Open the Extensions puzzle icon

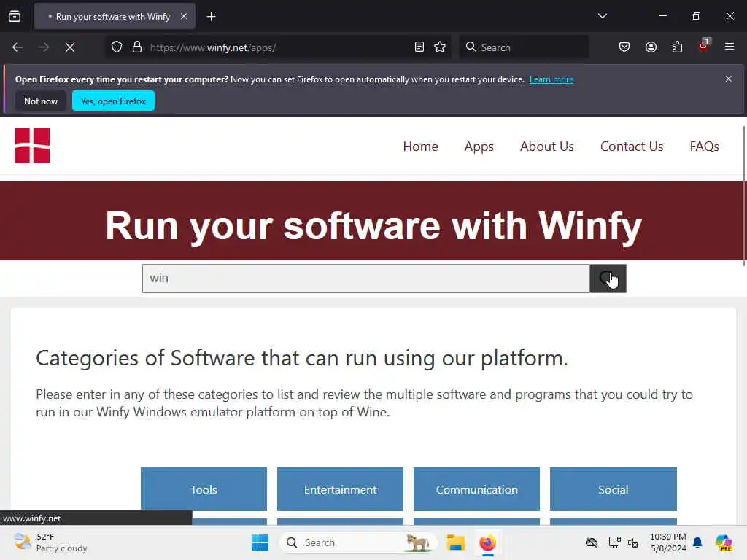coord(677,47)
